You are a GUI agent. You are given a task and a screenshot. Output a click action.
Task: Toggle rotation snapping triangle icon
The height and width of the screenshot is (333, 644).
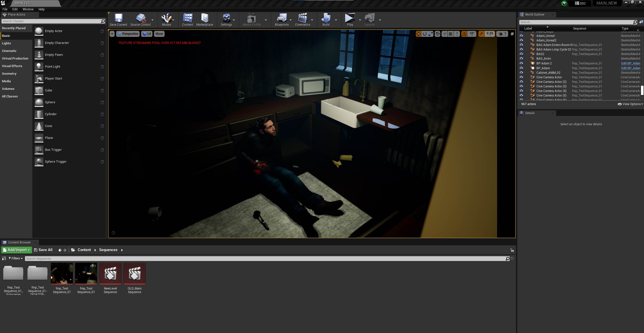(464, 34)
